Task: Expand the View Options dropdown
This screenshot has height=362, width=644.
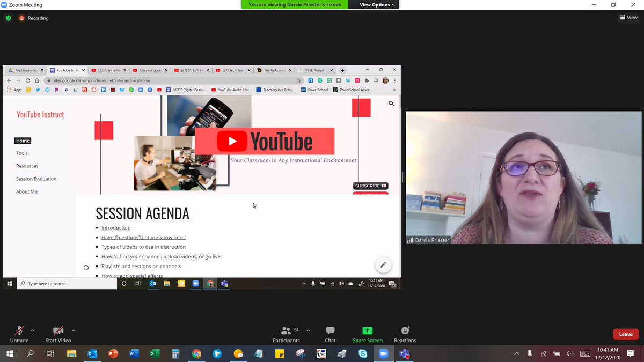Action: tap(377, 5)
